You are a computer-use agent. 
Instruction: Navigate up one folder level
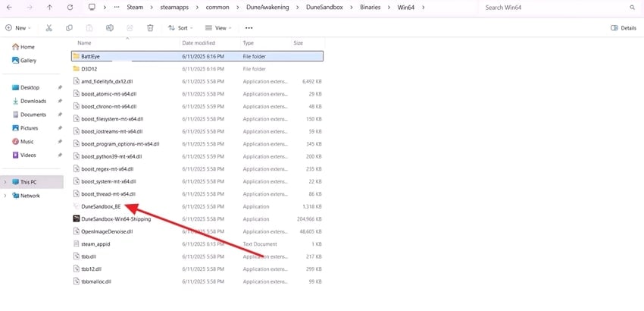(50, 8)
